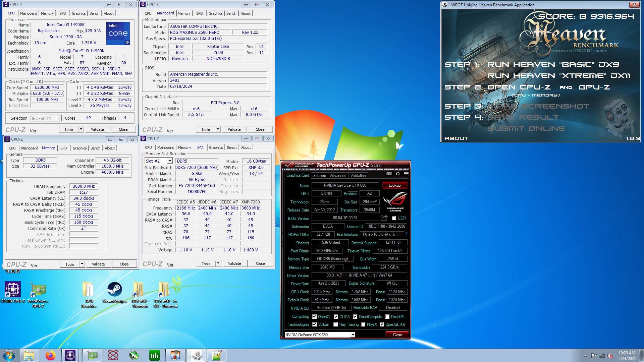Toggle the Vulkan checkbox

[x=314, y=324]
